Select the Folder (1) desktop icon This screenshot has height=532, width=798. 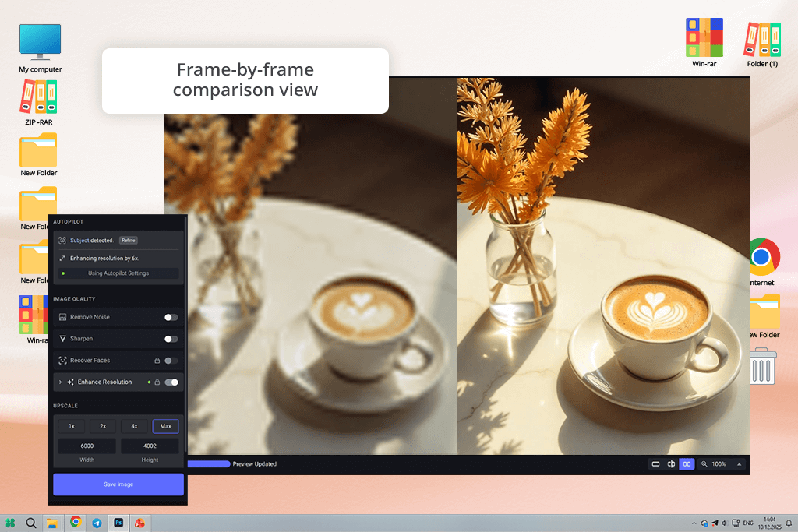click(762, 44)
